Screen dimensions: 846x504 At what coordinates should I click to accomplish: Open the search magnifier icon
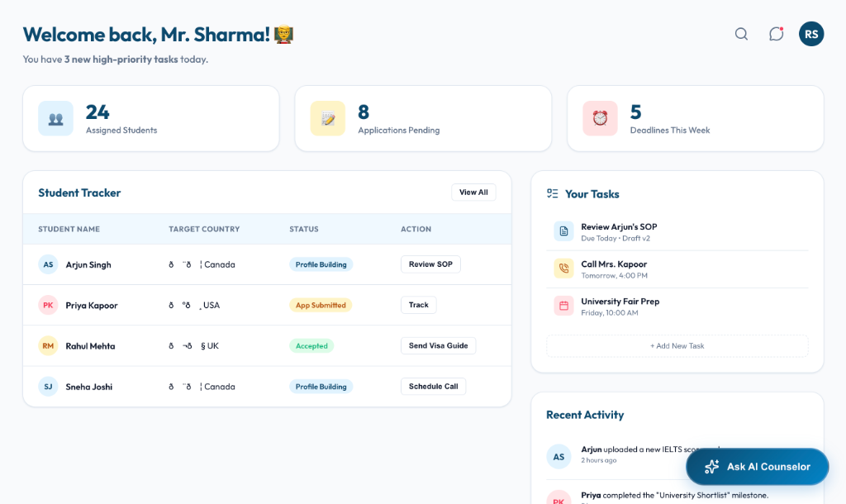click(741, 34)
